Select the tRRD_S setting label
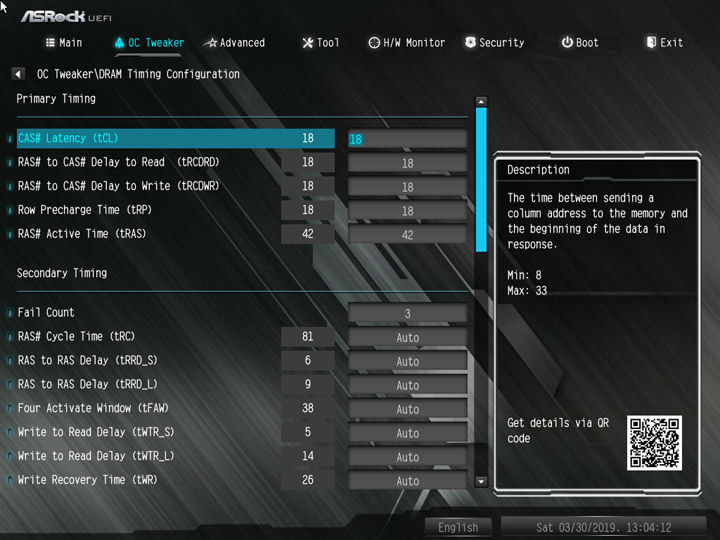 (87, 360)
